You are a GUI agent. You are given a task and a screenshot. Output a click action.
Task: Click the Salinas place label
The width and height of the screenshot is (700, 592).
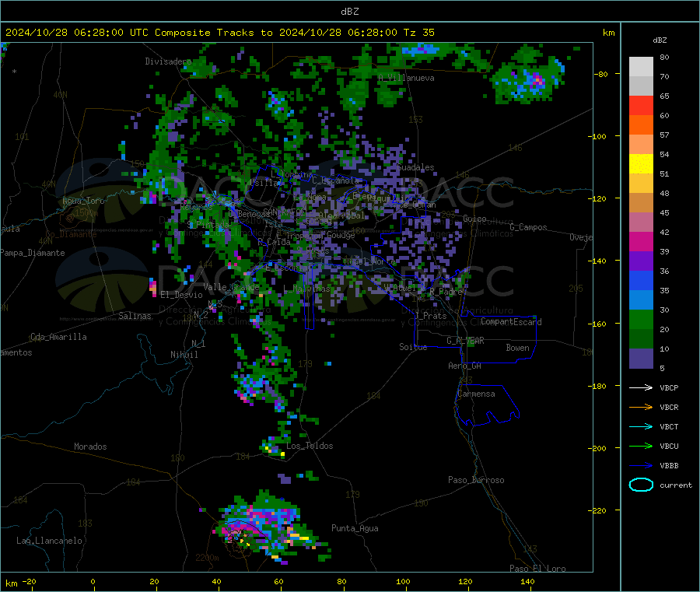click(x=135, y=316)
